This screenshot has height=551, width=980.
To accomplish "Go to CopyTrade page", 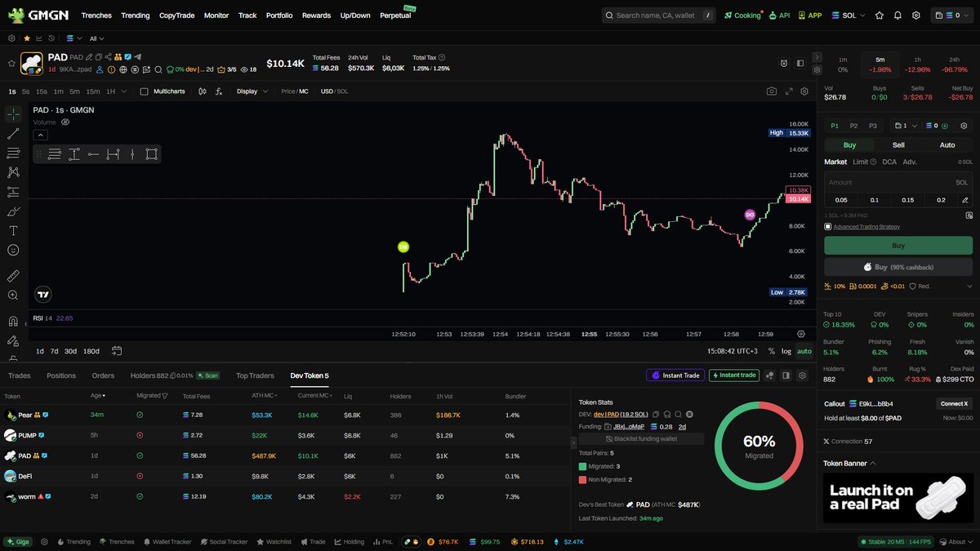I will pyautogui.click(x=177, y=16).
